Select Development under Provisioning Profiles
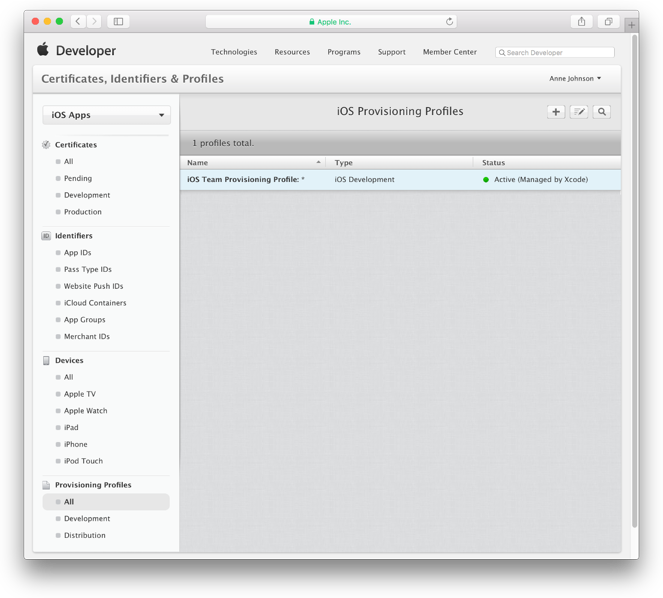The width and height of the screenshot is (663, 598). pyautogui.click(x=87, y=518)
